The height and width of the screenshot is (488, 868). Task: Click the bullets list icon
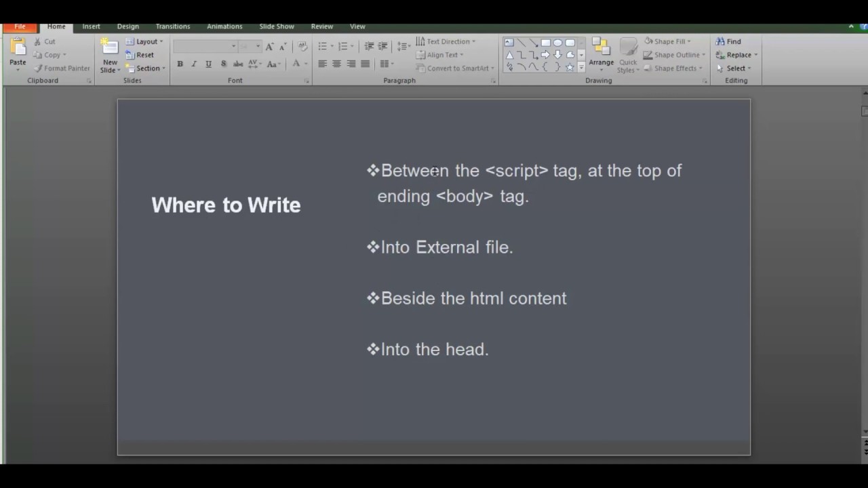(x=323, y=46)
